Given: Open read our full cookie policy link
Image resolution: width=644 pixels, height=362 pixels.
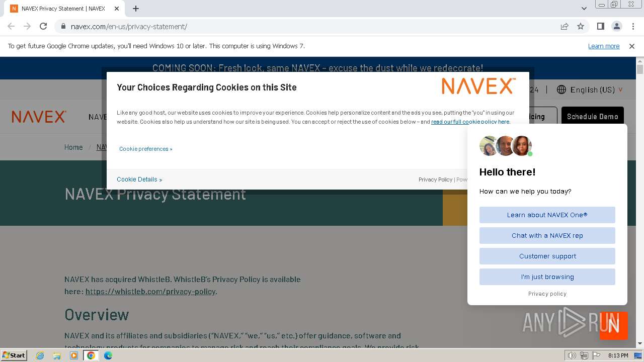Looking at the screenshot, I should (470, 122).
